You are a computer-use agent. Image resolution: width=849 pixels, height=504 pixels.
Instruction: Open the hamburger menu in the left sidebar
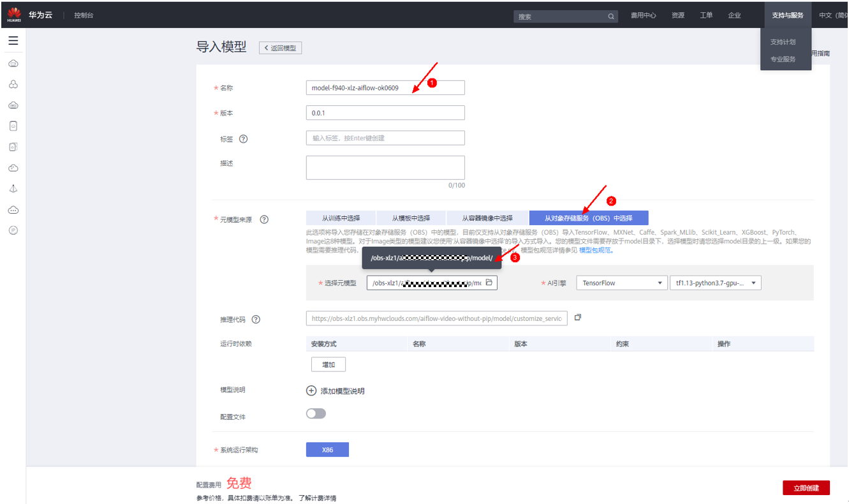click(13, 41)
